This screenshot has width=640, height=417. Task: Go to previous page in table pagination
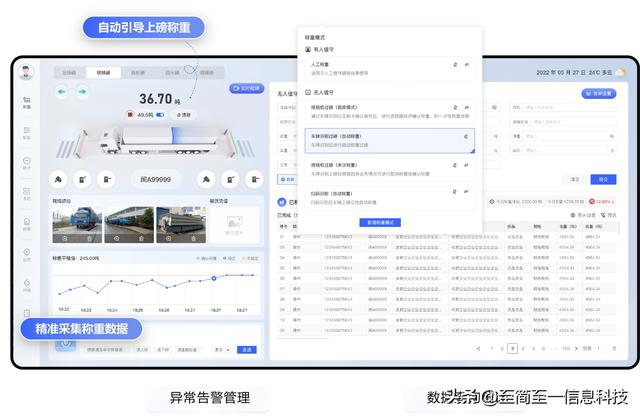point(478,348)
